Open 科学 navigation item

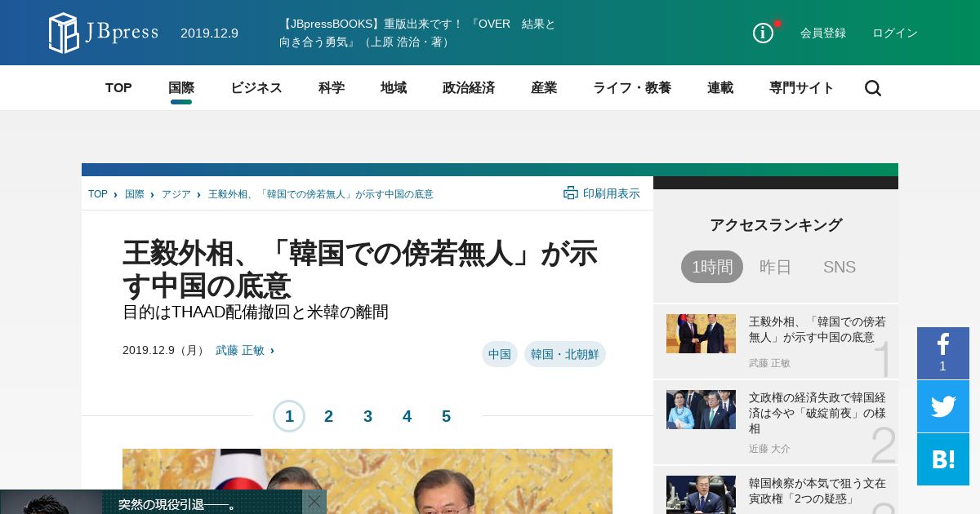point(332,88)
